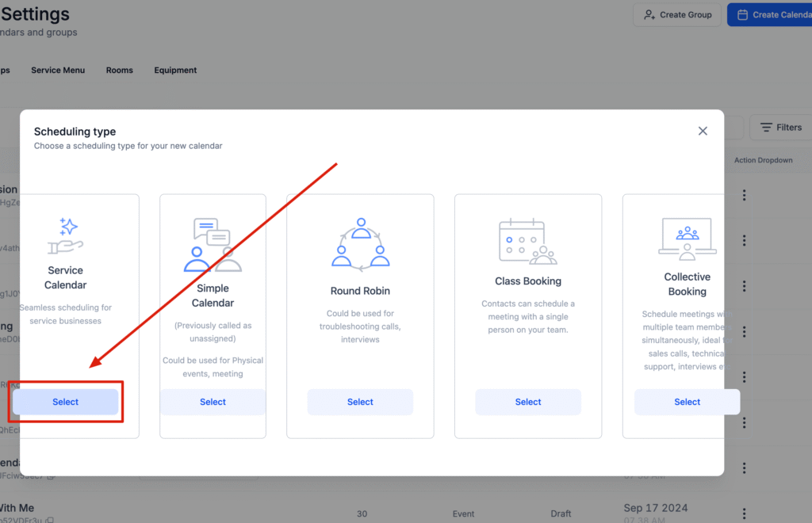
Task: Select the Service Calendar scheduling type
Action: click(x=65, y=402)
